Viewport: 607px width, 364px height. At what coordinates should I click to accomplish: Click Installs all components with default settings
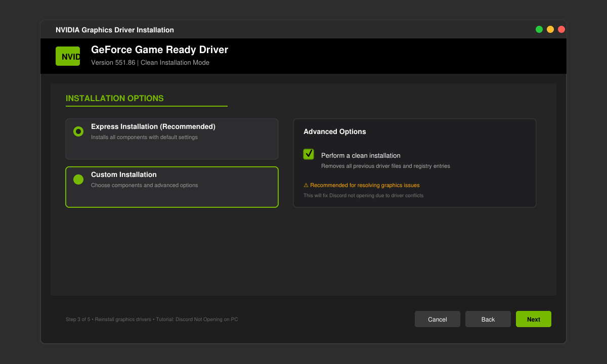[x=144, y=137]
